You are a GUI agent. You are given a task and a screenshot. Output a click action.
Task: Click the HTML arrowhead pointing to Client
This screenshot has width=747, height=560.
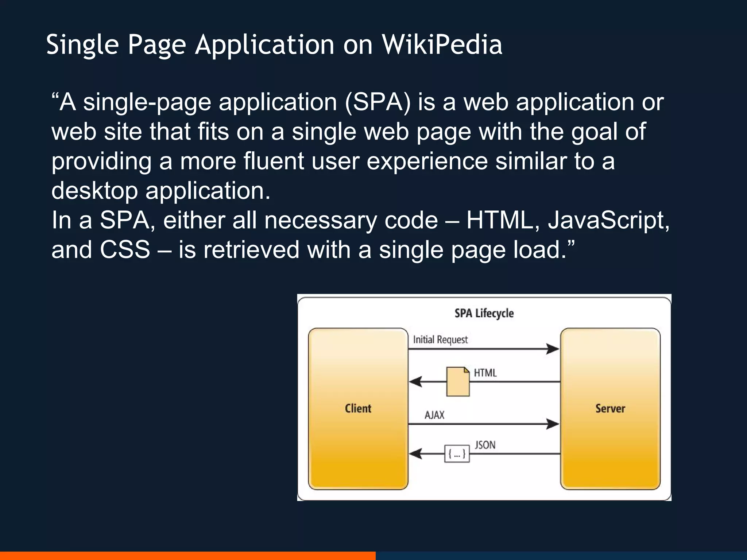pos(416,382)
